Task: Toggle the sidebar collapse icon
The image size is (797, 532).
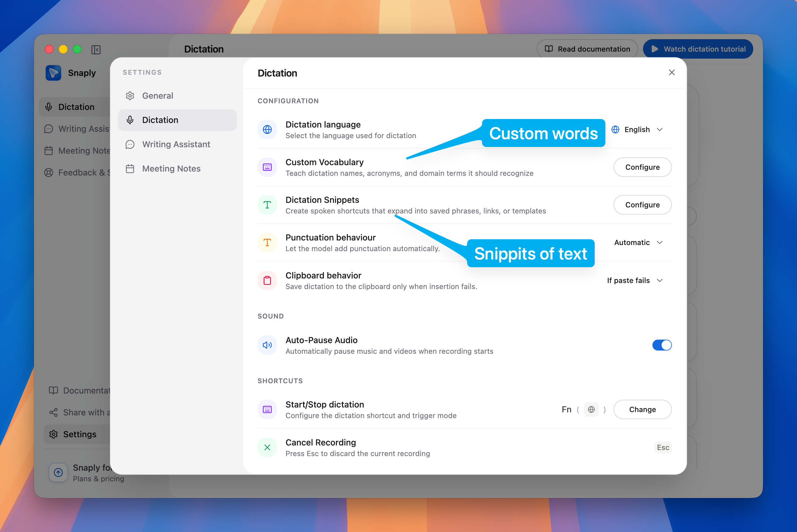Action: 96,49
